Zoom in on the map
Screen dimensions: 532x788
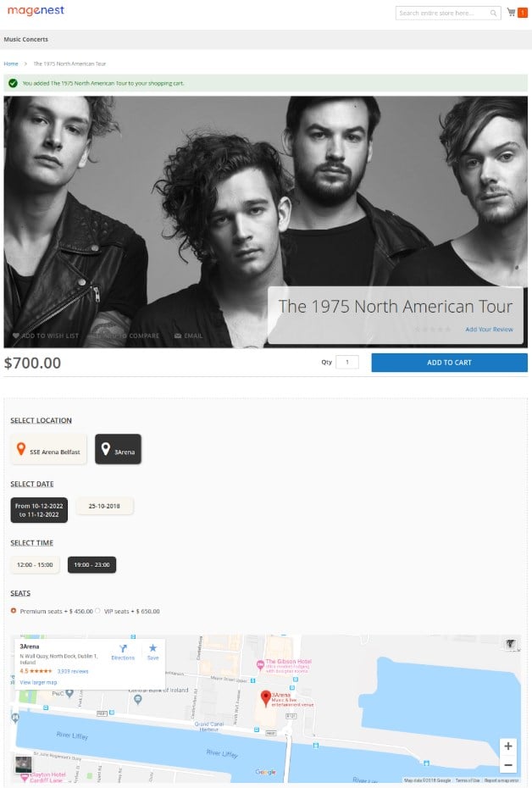508,746
